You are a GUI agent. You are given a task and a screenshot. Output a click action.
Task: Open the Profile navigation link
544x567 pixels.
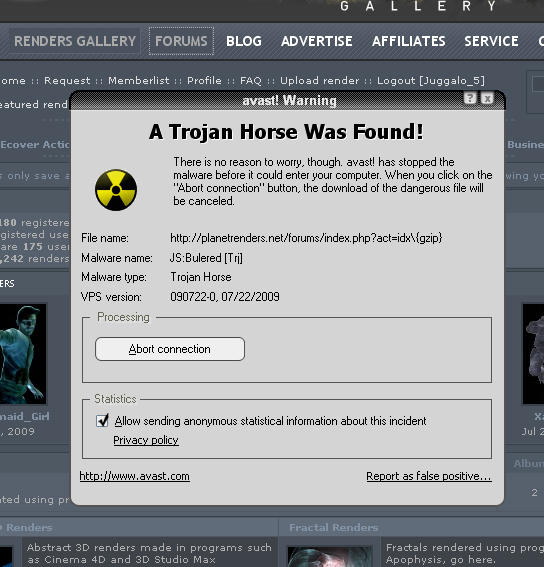pos(204,80)
